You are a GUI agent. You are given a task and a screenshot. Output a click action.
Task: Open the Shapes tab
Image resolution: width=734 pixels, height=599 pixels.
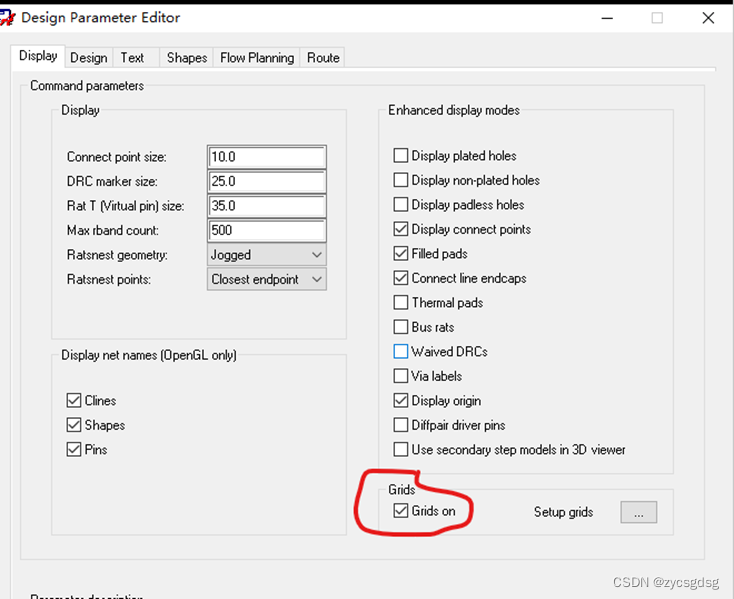187,58
